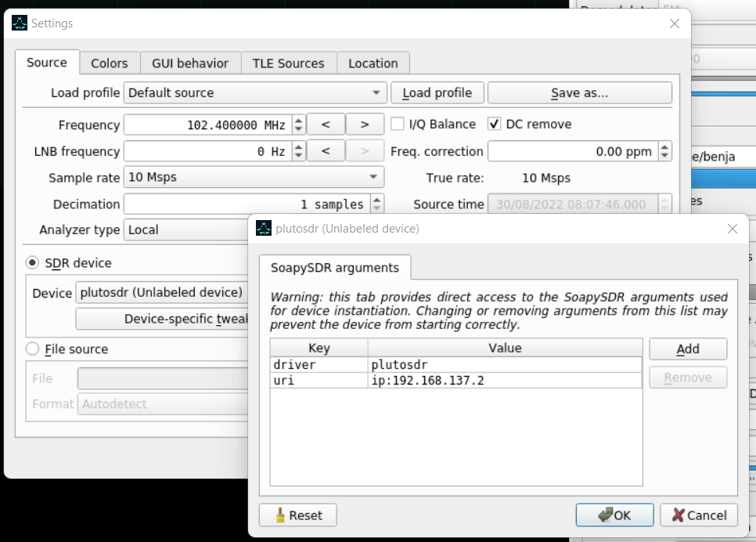This screenshot has width=756, height=542.
Task: Switch to the Colors tab
Action: click(x=109, y=63)
